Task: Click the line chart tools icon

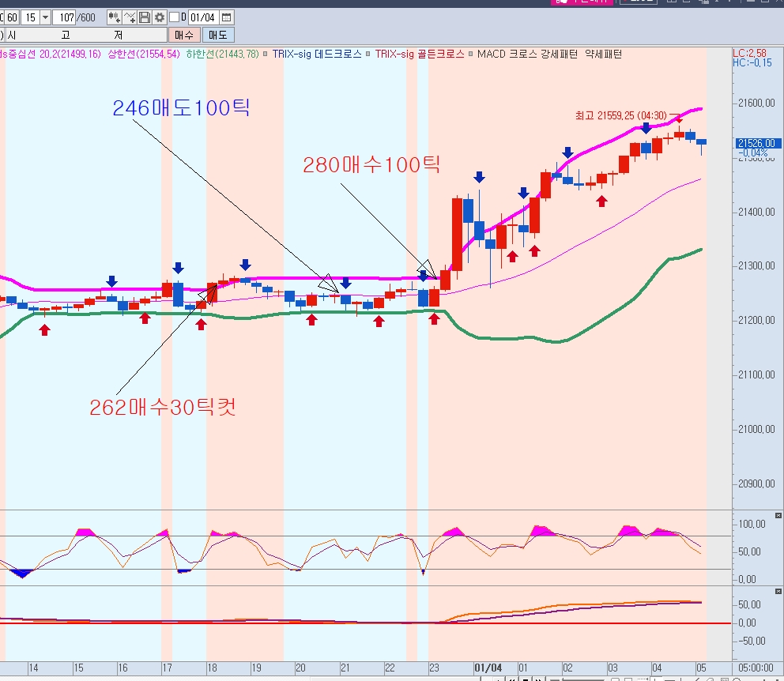Action: [130, 17]
